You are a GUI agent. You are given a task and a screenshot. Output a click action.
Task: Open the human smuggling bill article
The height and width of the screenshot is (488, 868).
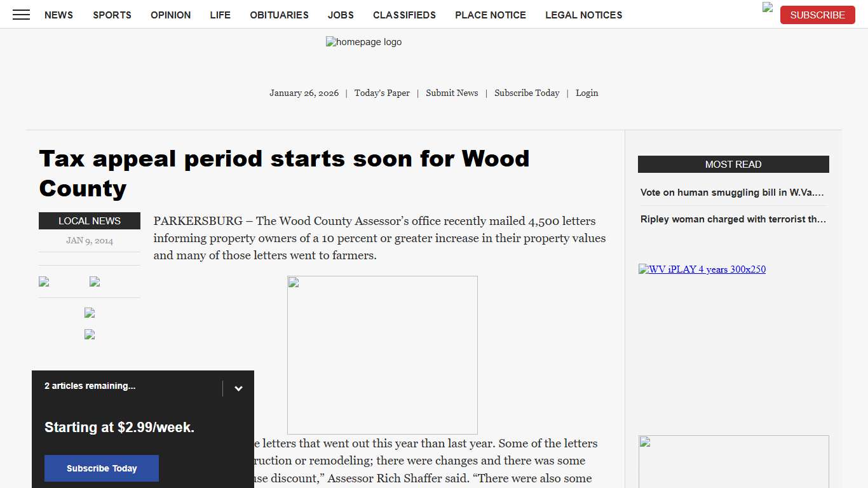tap(733, 193)
